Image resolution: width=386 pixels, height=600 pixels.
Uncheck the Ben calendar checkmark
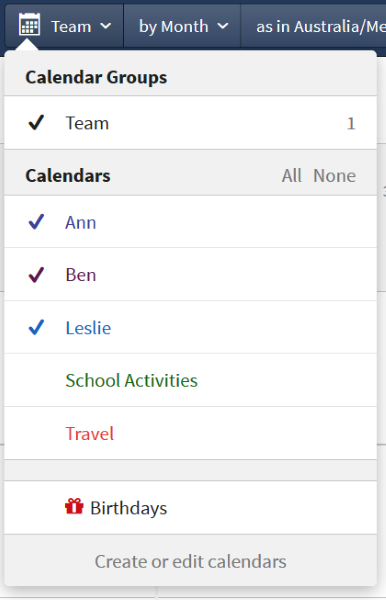click(36, 275)
